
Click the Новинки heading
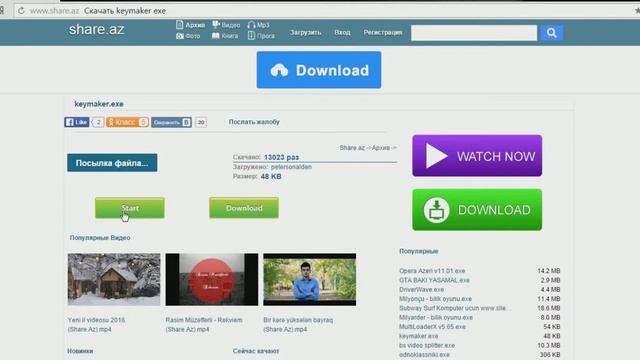coord(80,351)
